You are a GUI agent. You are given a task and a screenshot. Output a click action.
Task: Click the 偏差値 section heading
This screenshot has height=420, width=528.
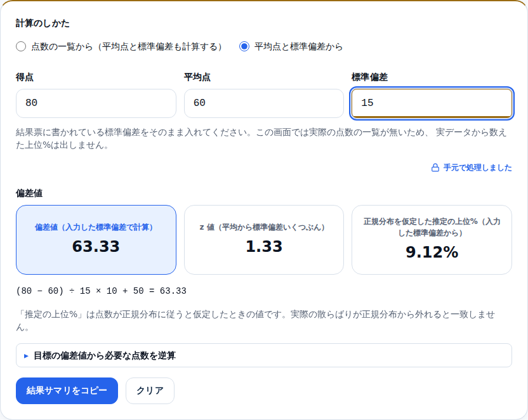click(29, 193)
